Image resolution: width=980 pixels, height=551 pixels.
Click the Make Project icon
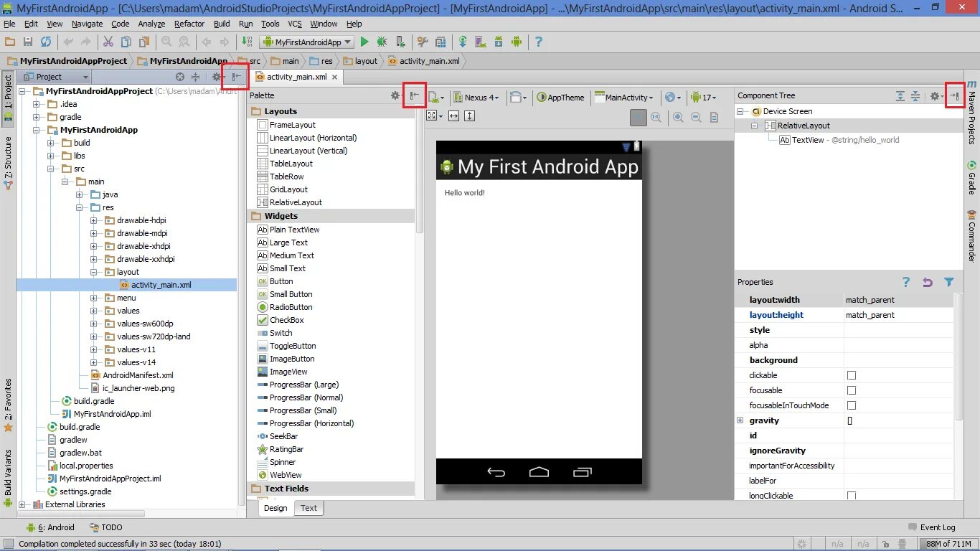pyautogui.click(x=247, y=42)
